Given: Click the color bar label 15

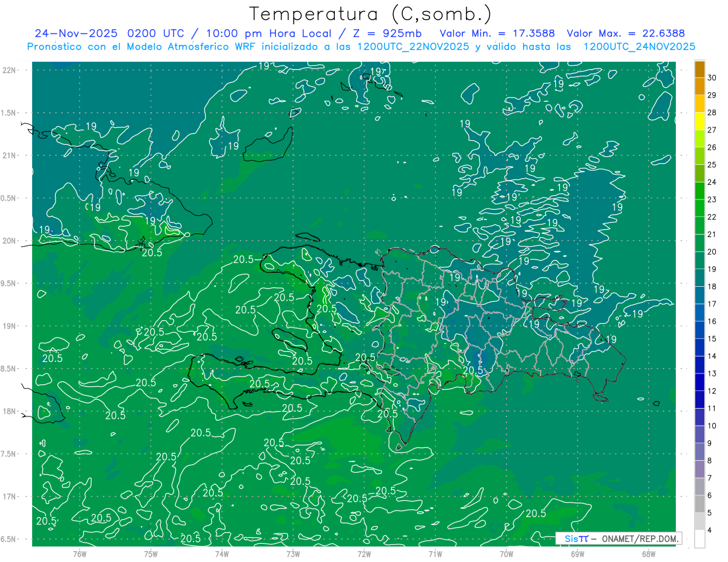Looking at the screenshot, I should coord(712,339).
